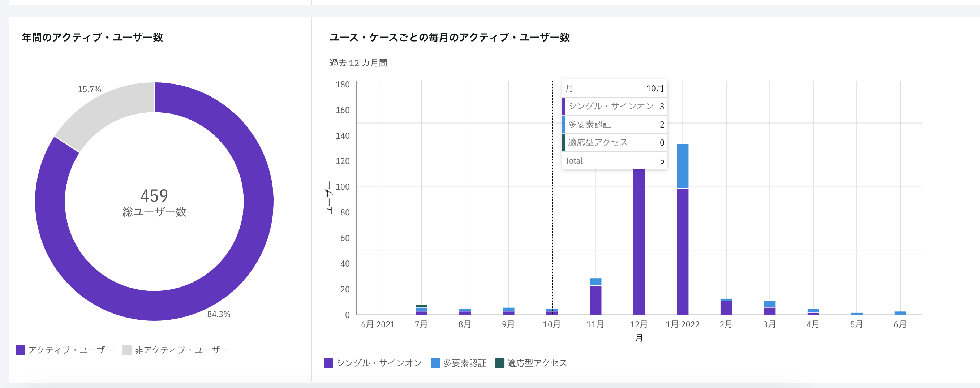Toggle アクティブ・ユーザー legend item
Viewport: 980px width, 388px height.
65,350
